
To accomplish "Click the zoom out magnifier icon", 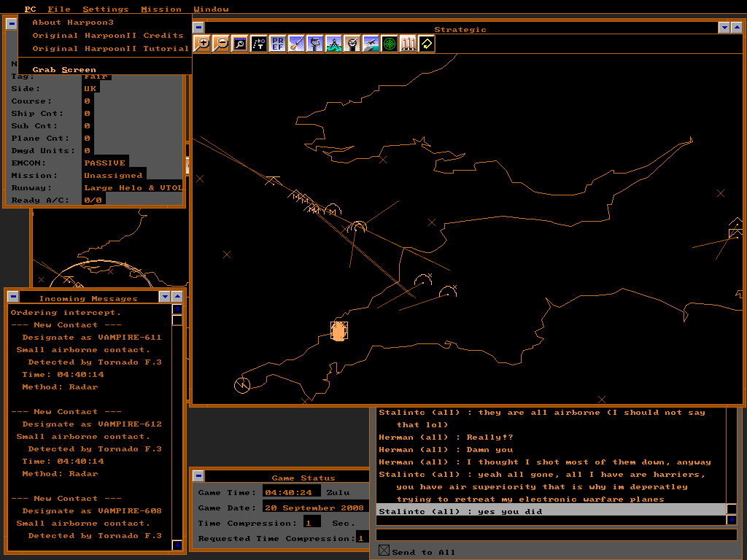I will (x=221, y=44).
